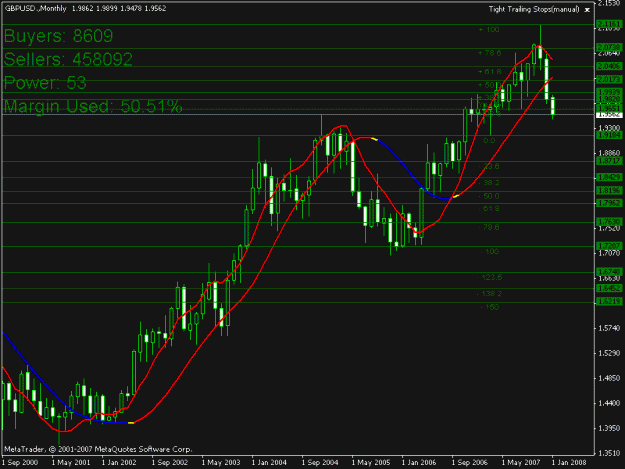Click the 1.5740 price scale value

point(609,328)
